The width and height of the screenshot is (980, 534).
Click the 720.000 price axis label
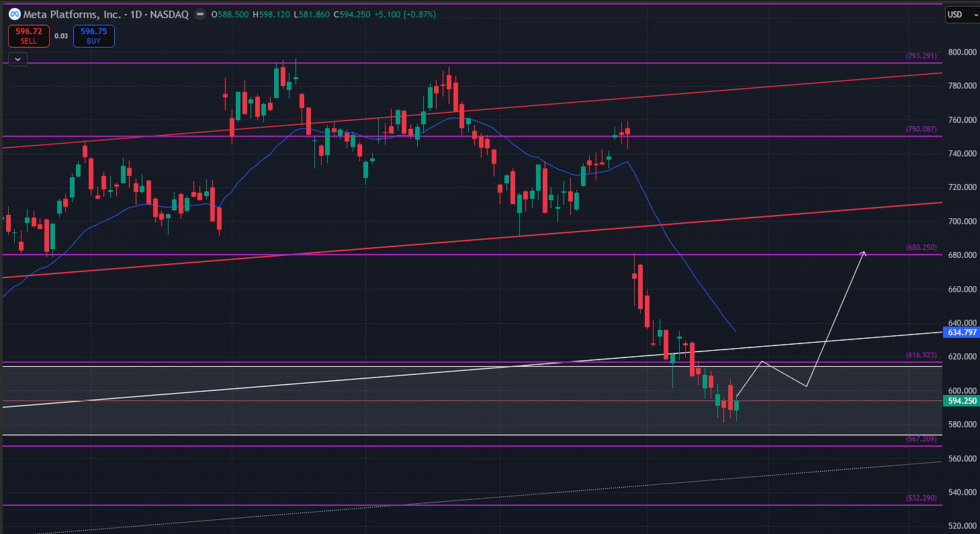(x=963, y=187)
